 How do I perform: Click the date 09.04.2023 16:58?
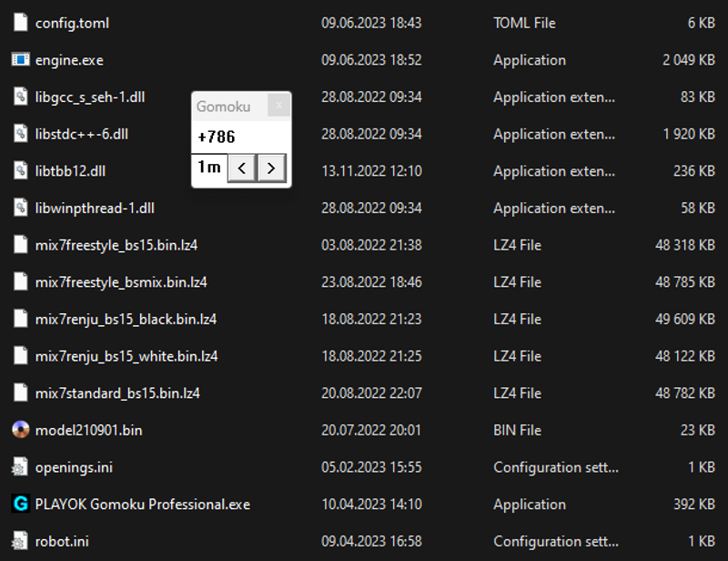pyautogui.click(x=371, y=541)
